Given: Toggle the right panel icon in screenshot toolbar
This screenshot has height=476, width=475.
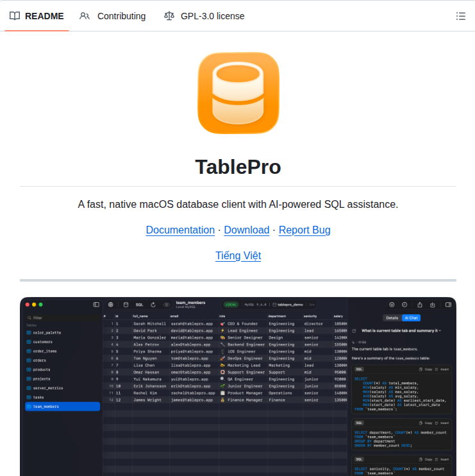Looking at the screenshot, I should coord(448,305).
